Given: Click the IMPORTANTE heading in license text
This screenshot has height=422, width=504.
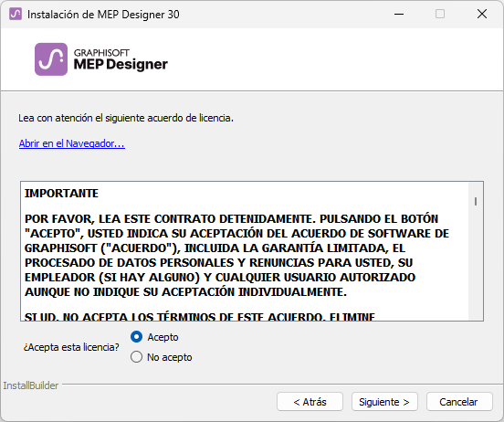Looking at the screenshot, I should click(61, 194).
